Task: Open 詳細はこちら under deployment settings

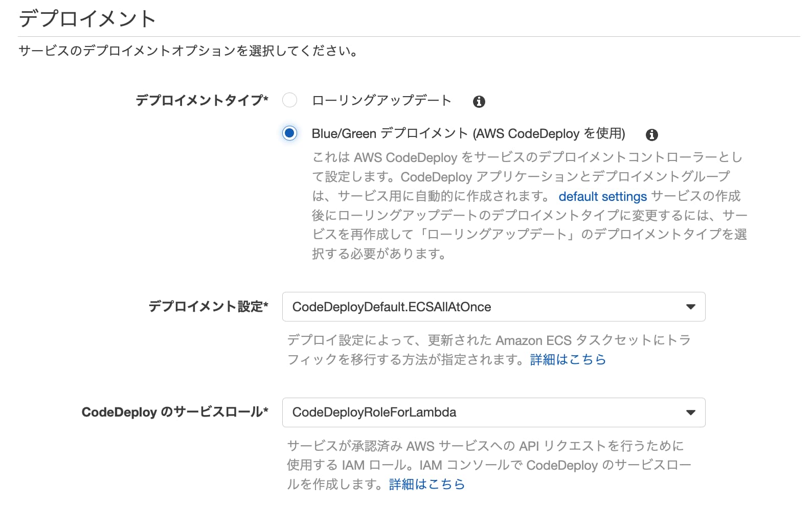Action: [x=567, y=359]
